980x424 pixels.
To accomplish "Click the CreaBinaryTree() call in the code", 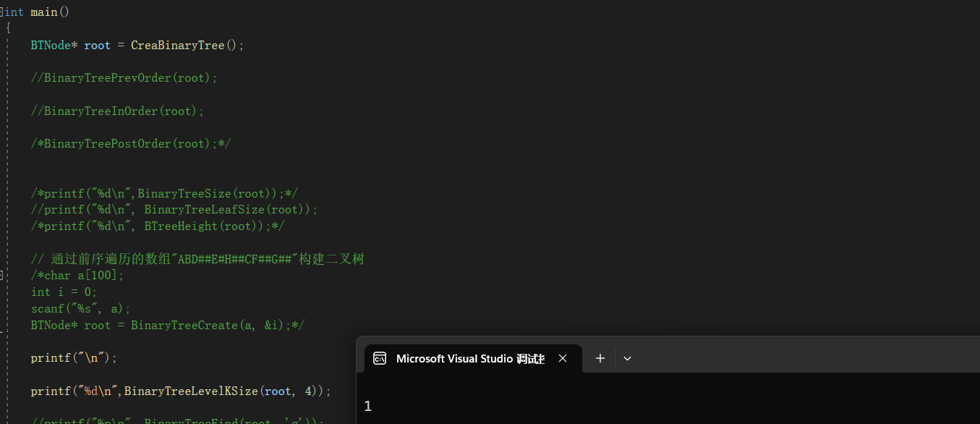I will pos(187,45).
